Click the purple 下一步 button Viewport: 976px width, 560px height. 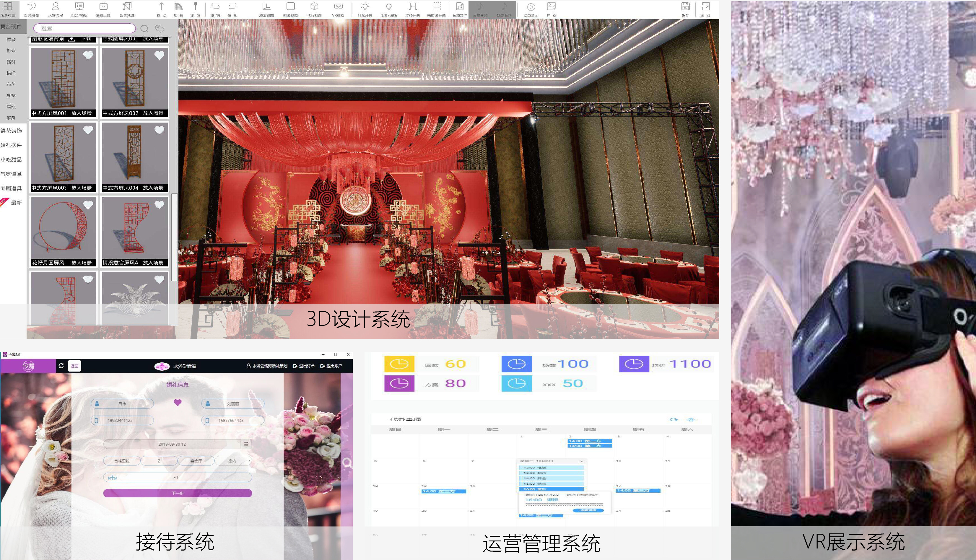pos(178,493)
